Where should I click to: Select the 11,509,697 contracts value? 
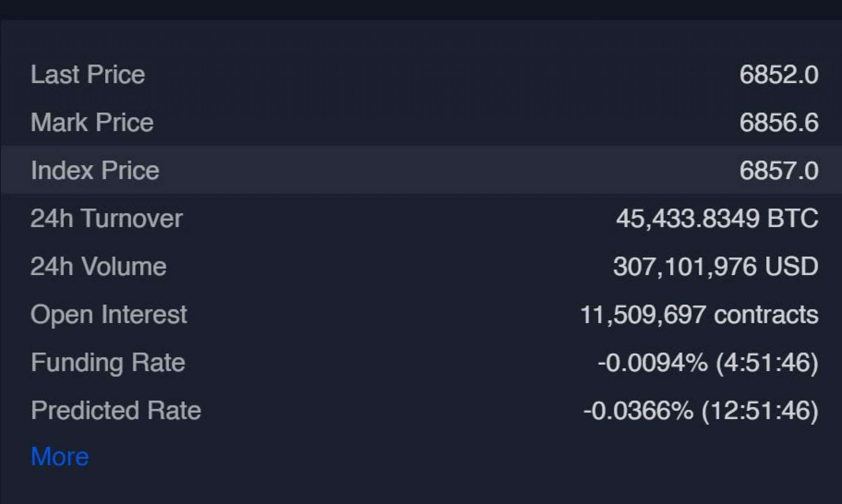pos(699,314)
